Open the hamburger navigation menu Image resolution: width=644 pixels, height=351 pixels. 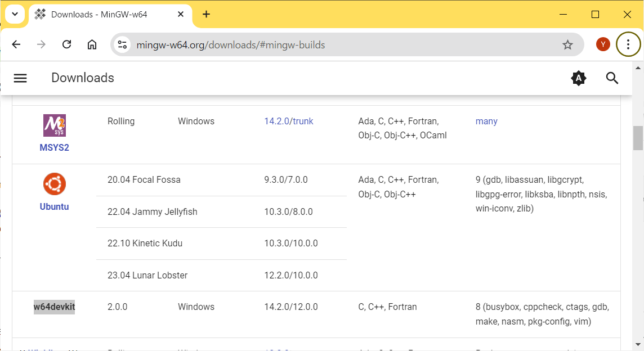20,78
